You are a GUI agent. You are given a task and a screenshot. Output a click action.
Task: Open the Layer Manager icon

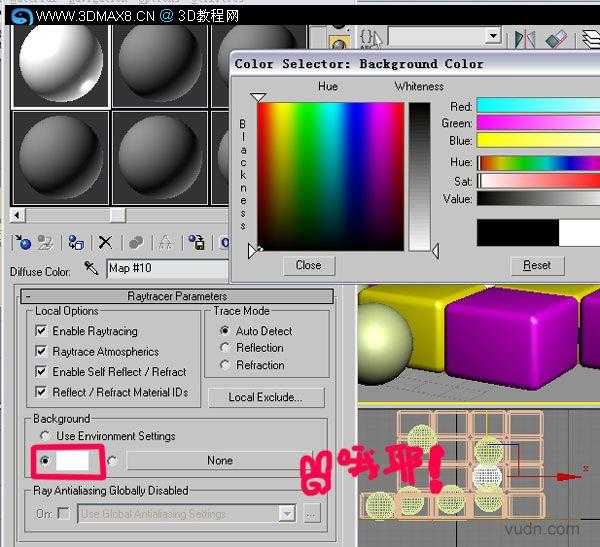[x=591, y=39]
